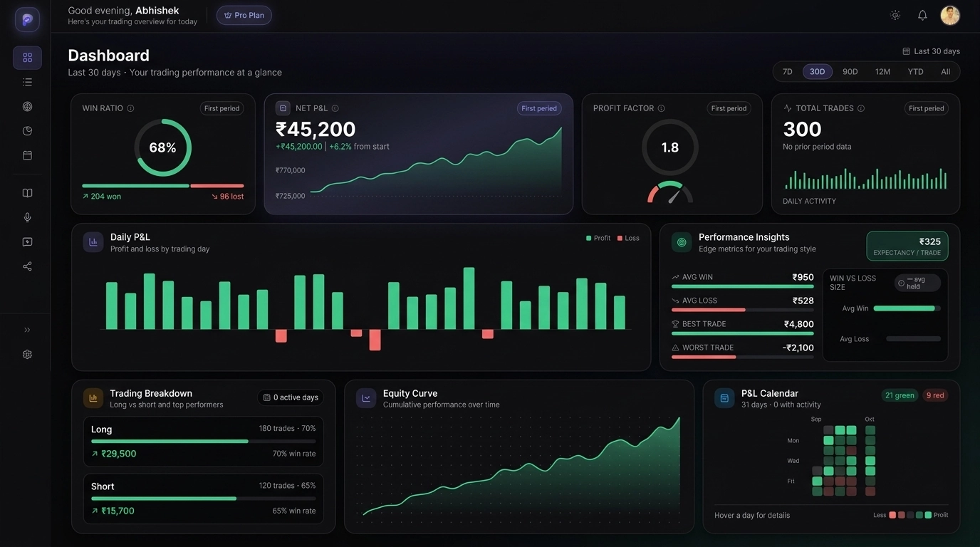The width and height of the screenshot is (980, 547).
Task: Click Win Ratio info icon
Action: tap(130, 108)
